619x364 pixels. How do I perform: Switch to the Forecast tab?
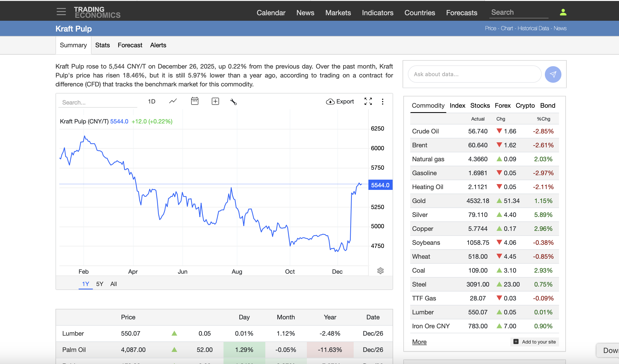pos(130,45)
